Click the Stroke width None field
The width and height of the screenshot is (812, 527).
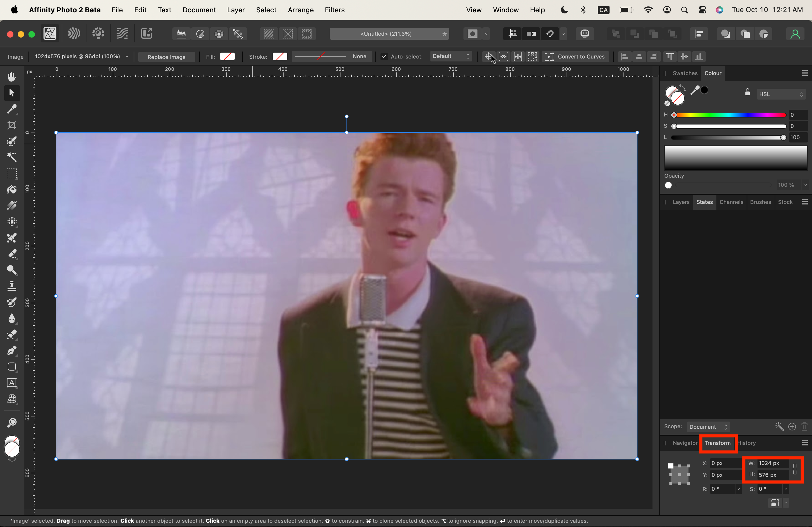click(332, 57)
